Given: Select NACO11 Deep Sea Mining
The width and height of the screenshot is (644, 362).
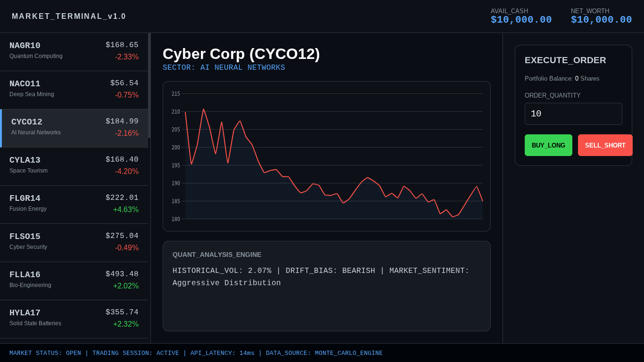Looking at the screenshot, I should (x=74, y=89).
